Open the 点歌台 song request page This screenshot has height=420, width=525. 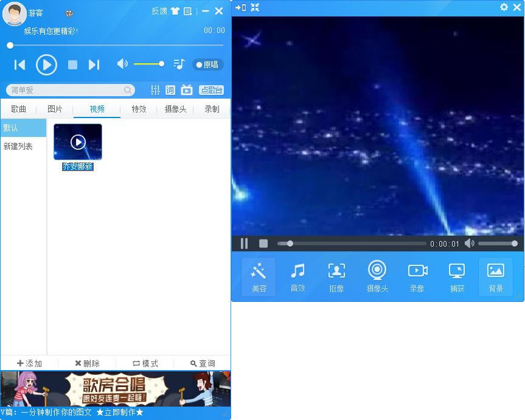point(211,89)
